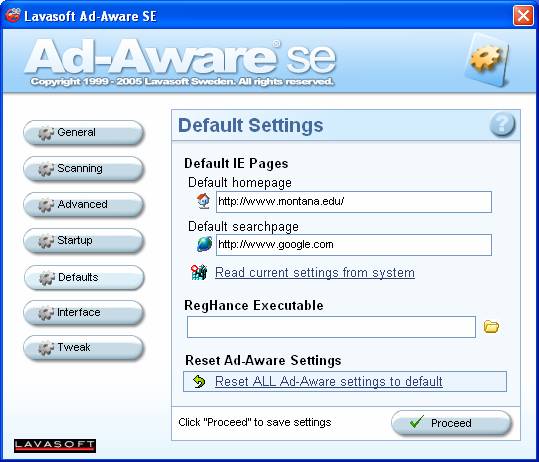Click the registry icon beside Read current settings
The image size is (539, 462).
pyautogui.click(x=199, y=272)
